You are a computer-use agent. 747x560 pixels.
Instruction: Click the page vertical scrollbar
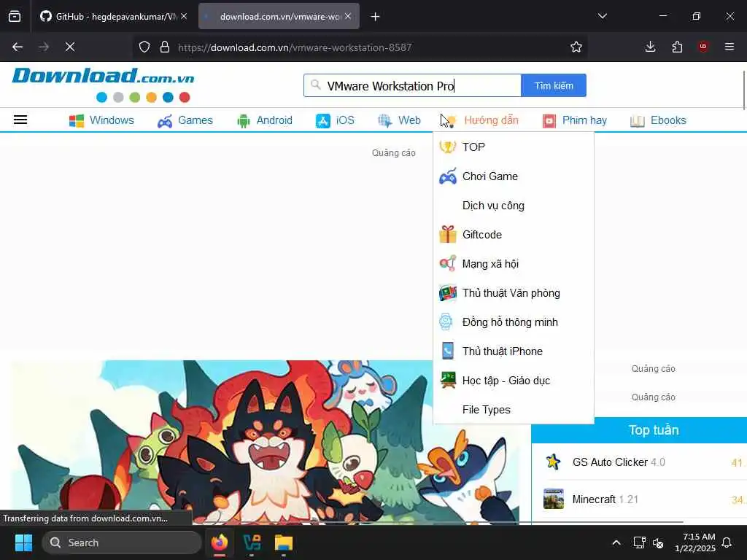(x=744, y=90)
